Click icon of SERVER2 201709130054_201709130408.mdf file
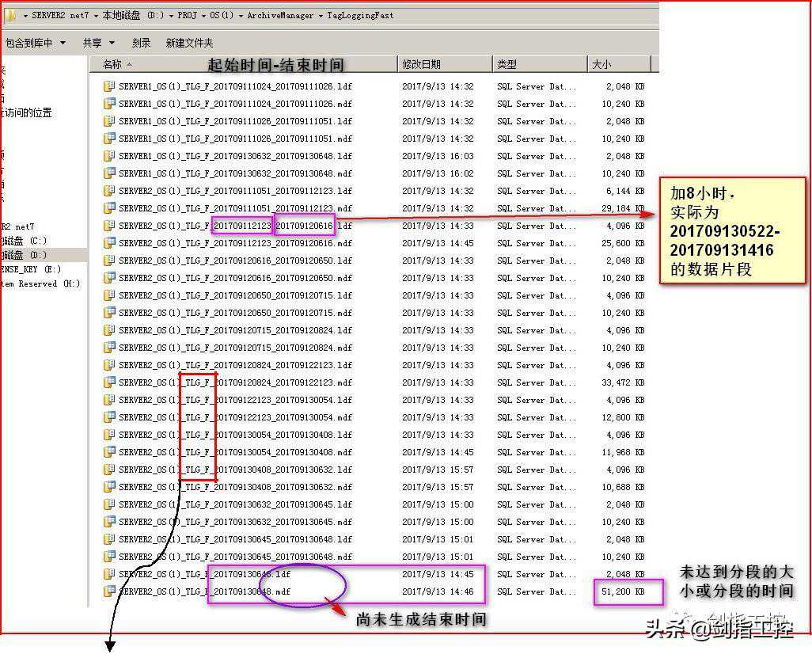 (x=110, y=452)
